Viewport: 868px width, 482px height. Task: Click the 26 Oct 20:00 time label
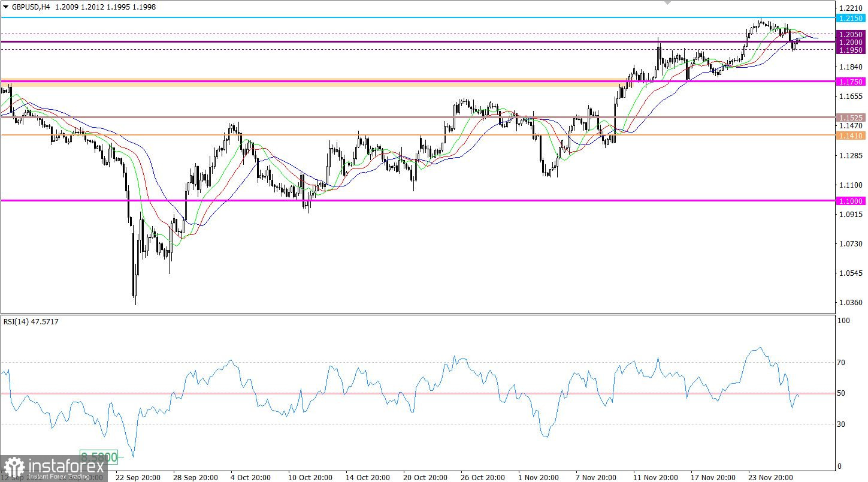[483, 478]
